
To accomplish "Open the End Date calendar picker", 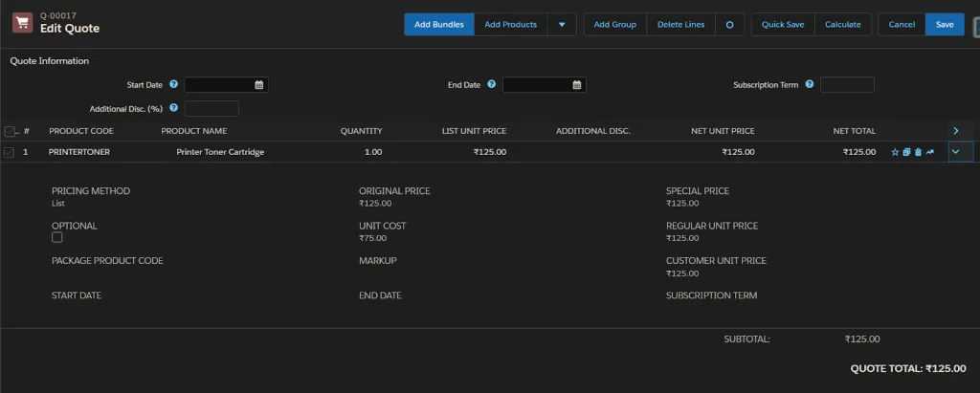I will tap(577, 85).
